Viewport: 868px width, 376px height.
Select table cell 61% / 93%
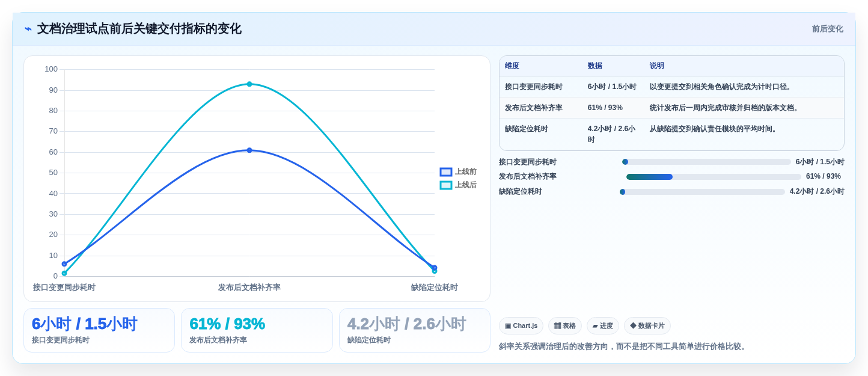pyautogui.click(x=605, y=108)
